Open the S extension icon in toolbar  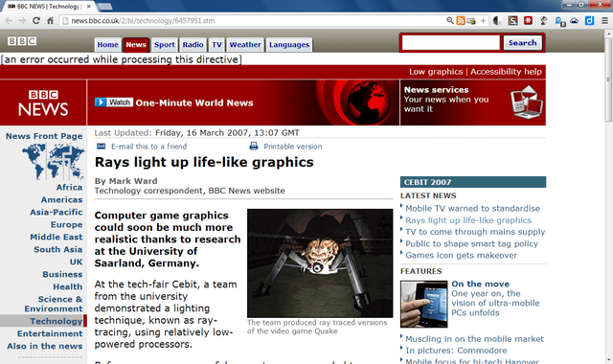tap(513, 21)
